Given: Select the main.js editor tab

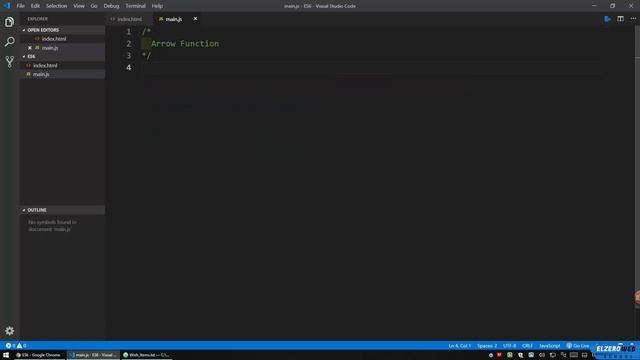Looking at the screenshot, I should (174, 19).
